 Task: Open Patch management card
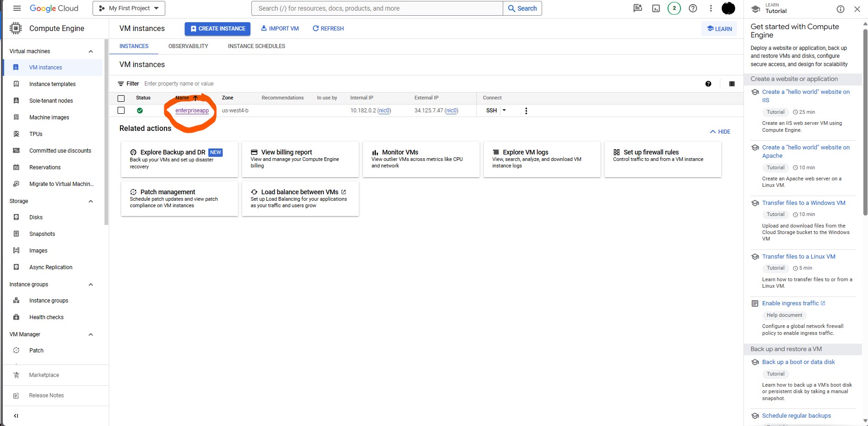(x=180, y=199)
